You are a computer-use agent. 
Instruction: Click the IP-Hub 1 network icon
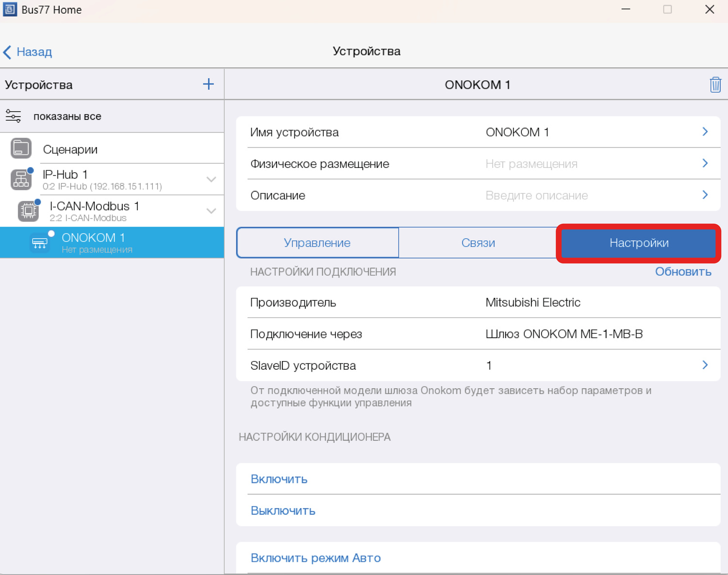point(21,180)
